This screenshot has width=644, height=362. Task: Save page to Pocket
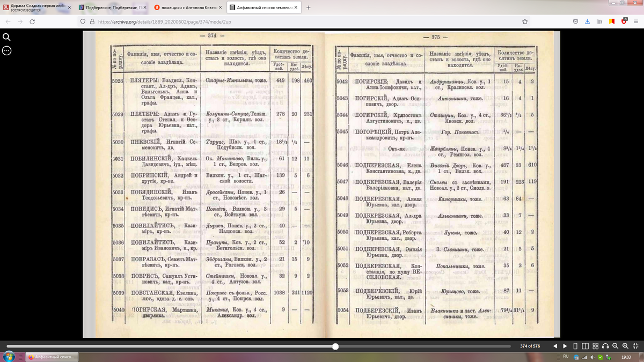(575, 21)
